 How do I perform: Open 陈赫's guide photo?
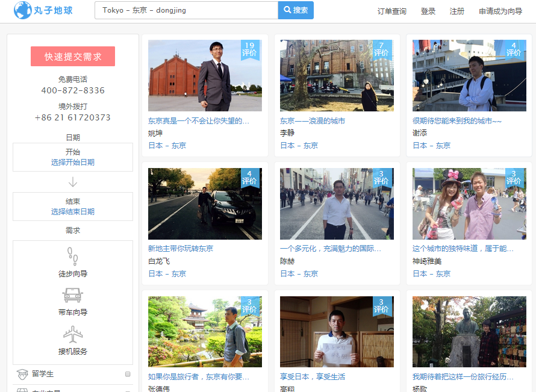coord(337,204)
